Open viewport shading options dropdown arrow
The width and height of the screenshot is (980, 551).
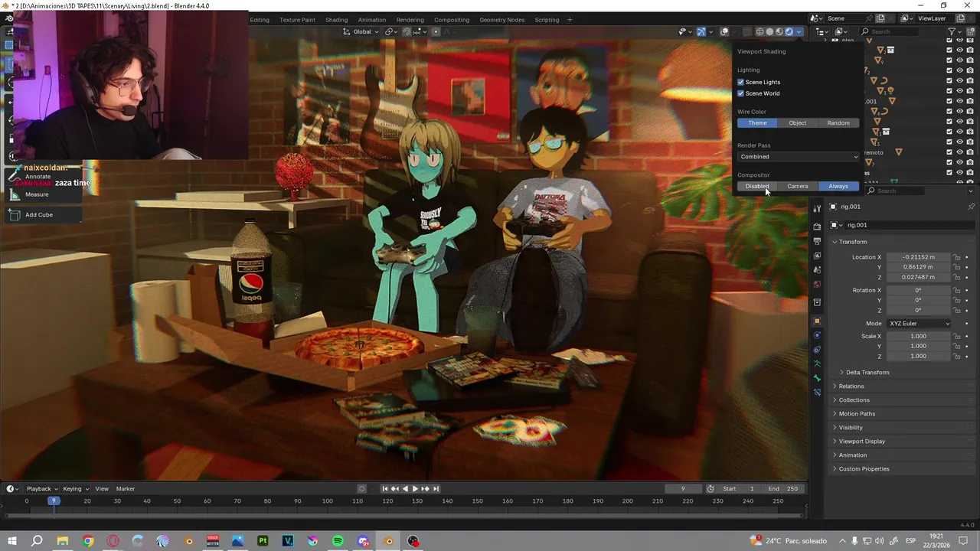coord(799,31)
